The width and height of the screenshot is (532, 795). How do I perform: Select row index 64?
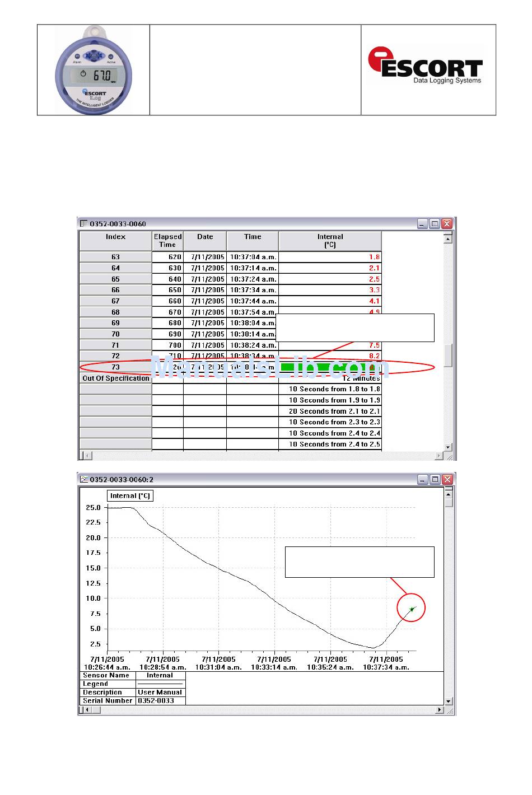[115, 268]
